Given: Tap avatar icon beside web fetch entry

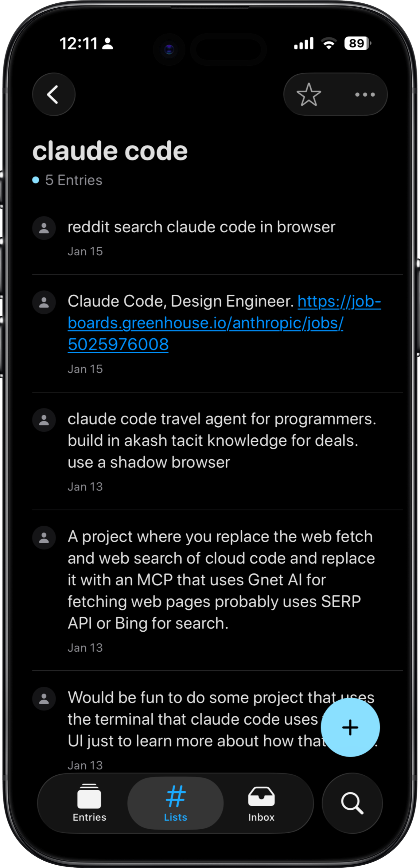Looking at the screenshot, I should pyautogui.click(x=44, y=537).
